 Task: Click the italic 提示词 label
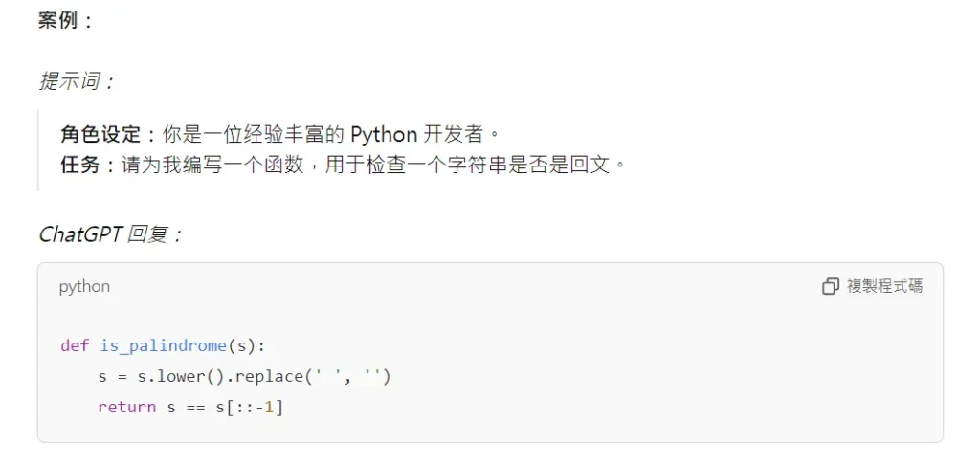[x=77, y=81]
